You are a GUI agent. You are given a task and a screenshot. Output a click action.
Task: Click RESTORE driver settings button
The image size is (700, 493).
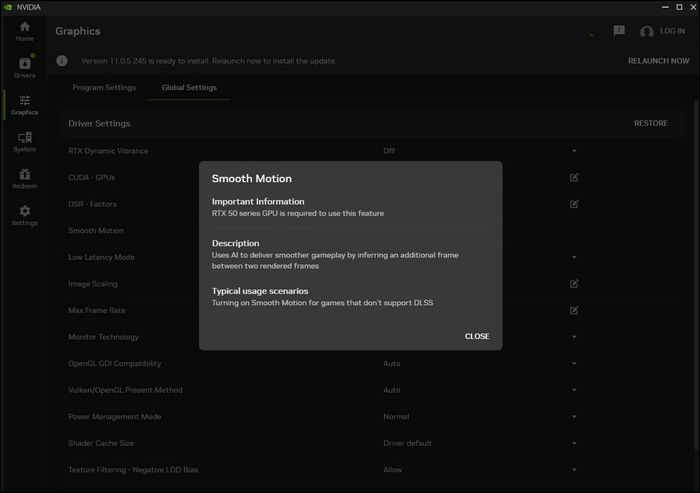(x=651, y=123)
